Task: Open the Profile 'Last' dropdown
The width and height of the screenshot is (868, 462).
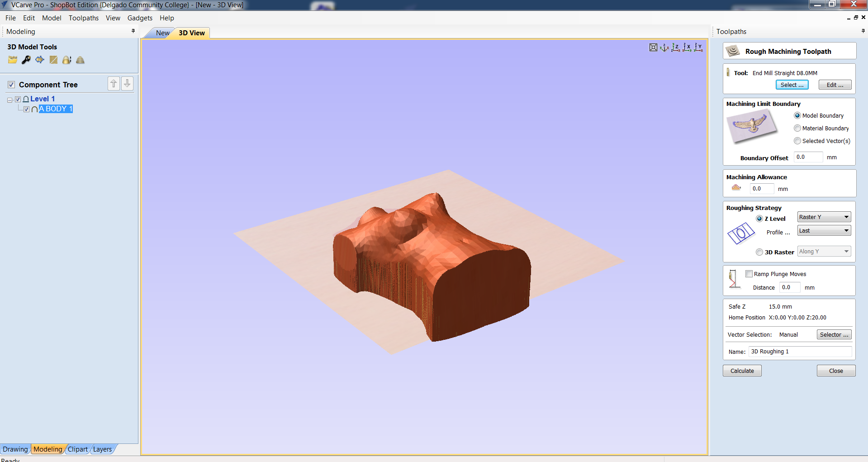Action: (x=824, y=231)
